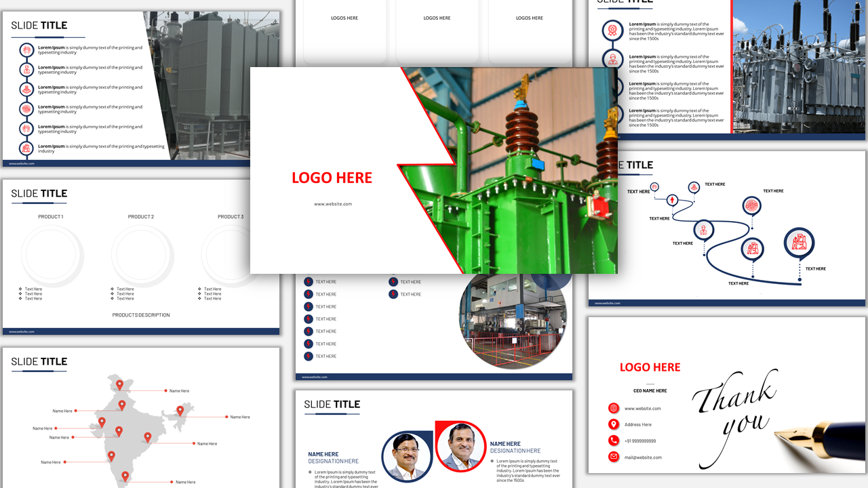868x488 pixels.
Task: Click right team member photo in red circle
Action: (460, 447)
